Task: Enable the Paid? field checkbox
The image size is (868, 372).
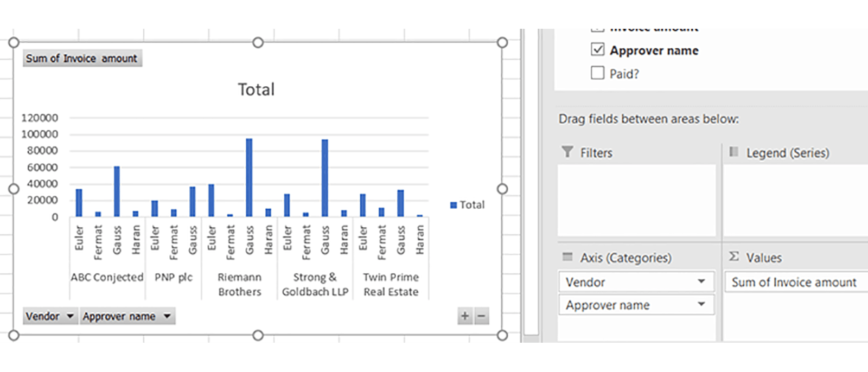Action: point(597,73)
